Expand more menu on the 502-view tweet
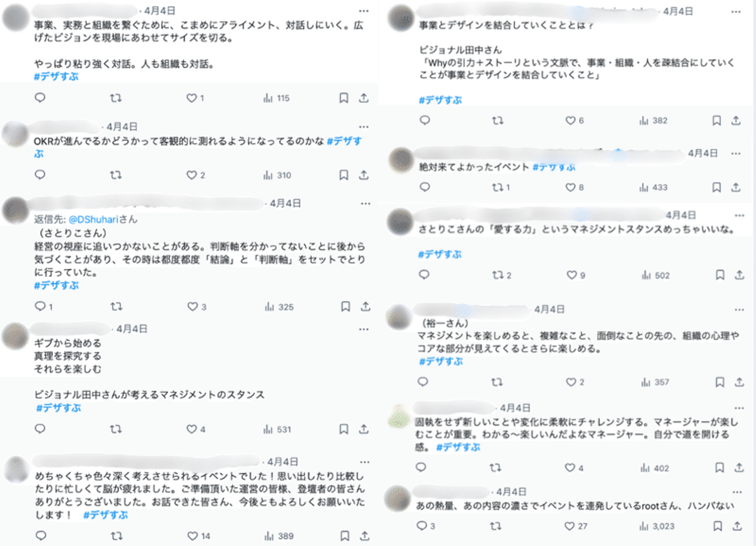756x546 pixels. pos(739,215)
